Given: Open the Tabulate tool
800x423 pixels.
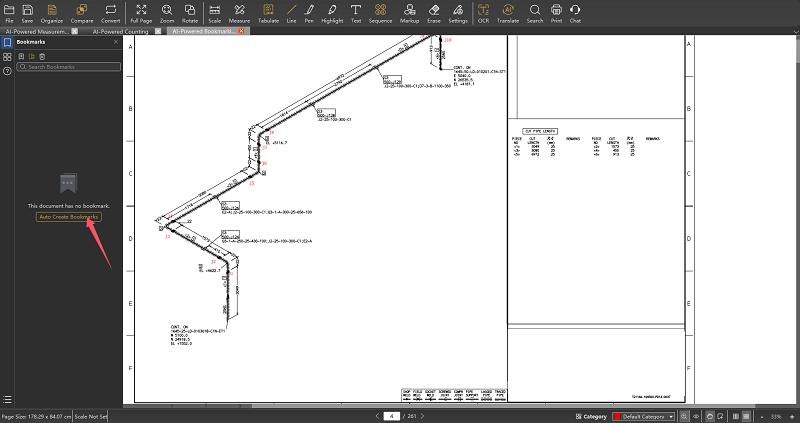Looking at the screenshot, I should 268,12.
